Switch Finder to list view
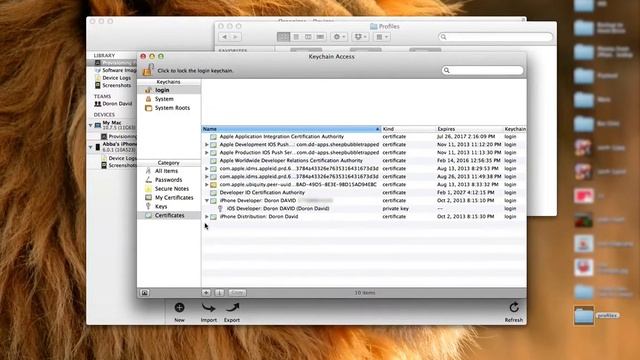 point(296,37)
